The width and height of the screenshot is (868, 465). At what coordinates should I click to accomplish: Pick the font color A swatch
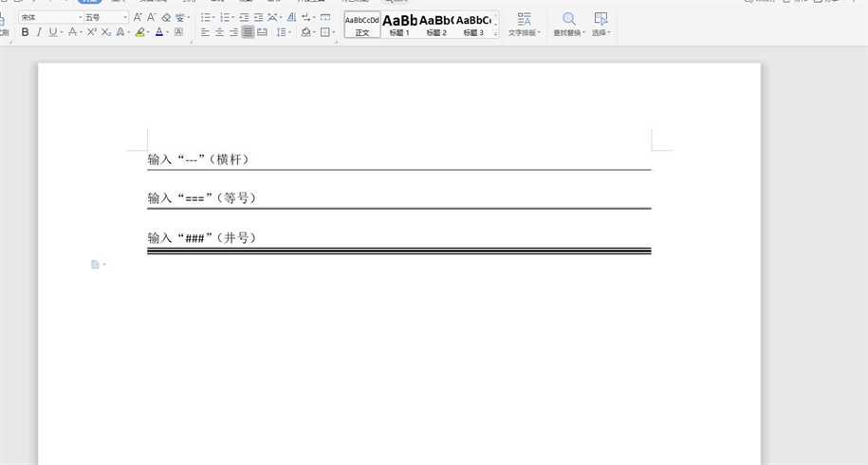point(159,32)
